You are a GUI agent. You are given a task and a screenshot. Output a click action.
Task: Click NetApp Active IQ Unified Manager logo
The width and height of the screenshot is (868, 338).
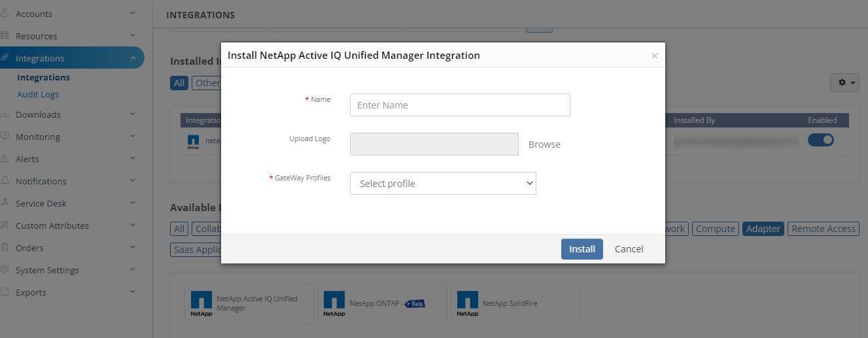coord(201,304)
